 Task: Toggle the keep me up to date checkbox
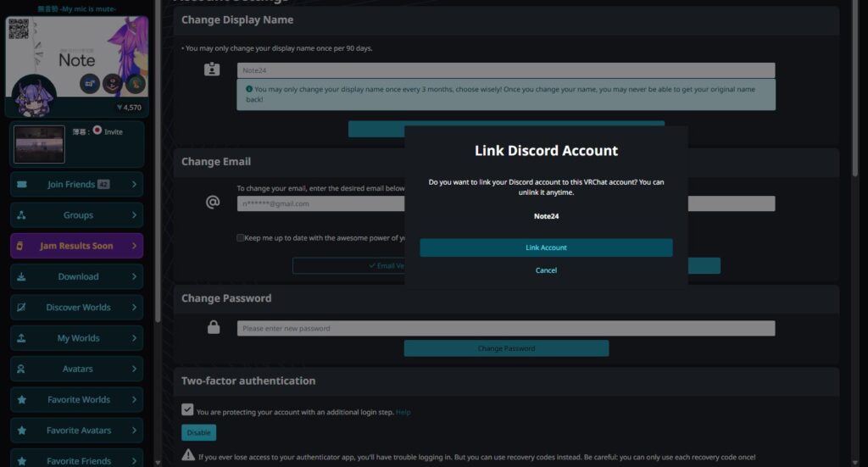tap(241, 238)
